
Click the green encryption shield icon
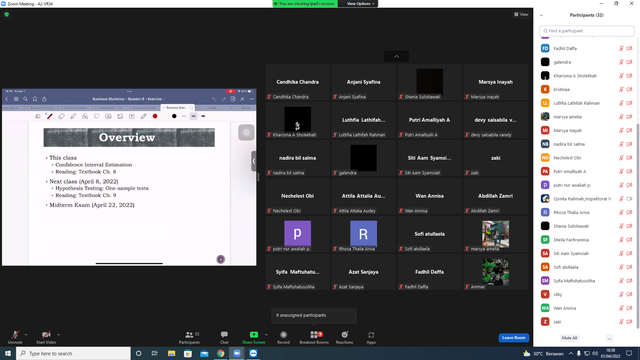(7, 14)
